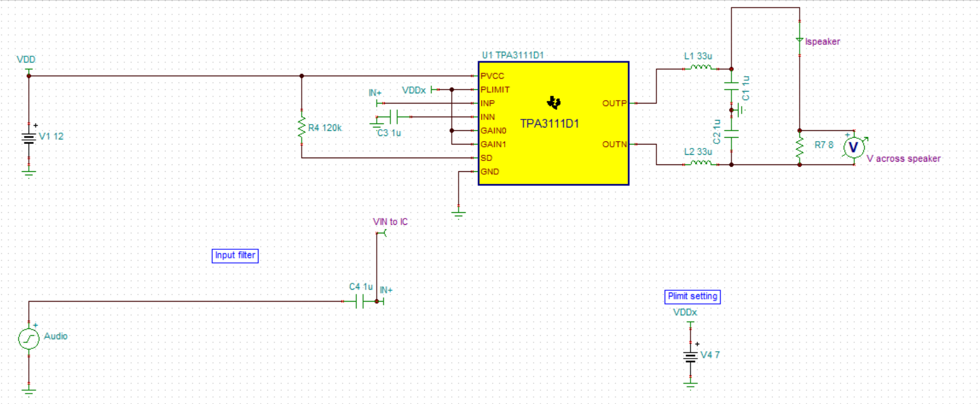Click the PLIMIT pin label
980x404 pixels.
coord(495,89)
